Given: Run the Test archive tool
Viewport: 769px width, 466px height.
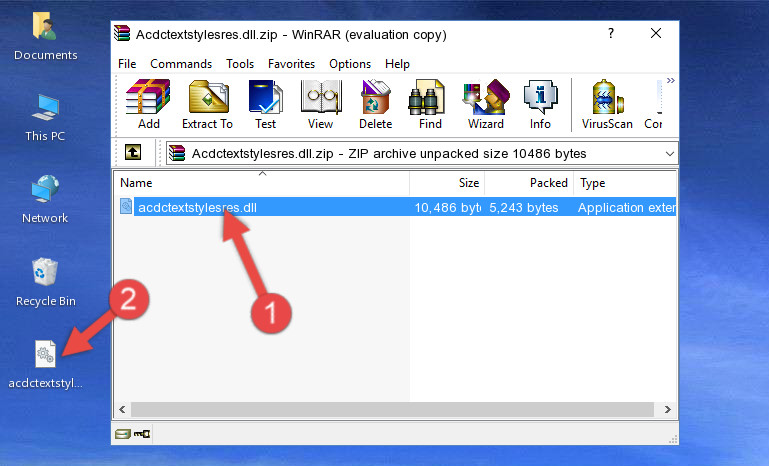Looking at the screenshot, I should (265, 104).
